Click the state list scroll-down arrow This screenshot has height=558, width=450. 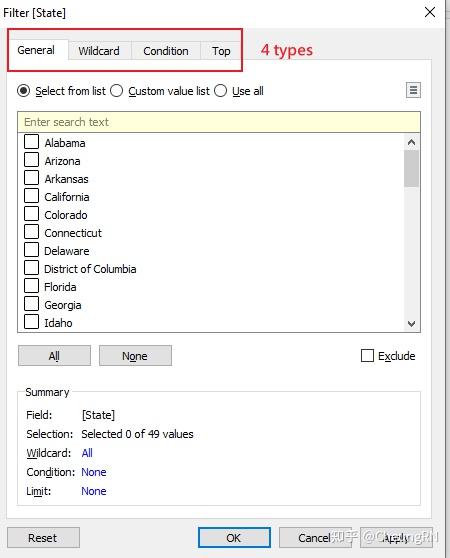[x=412, y=323]
